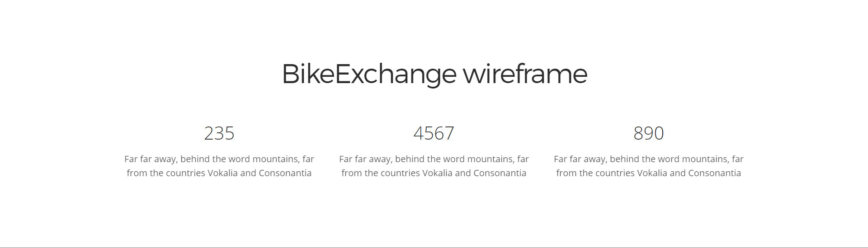Click the 890 counter number
Image resolution: width=868 pixels, height=248 pixels.
[649, 133]
